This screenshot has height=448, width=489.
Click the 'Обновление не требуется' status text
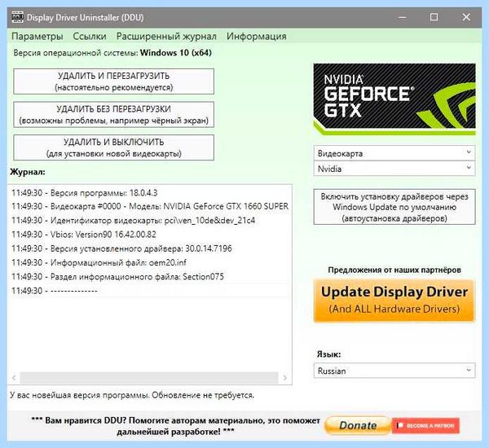coord(203,395)
